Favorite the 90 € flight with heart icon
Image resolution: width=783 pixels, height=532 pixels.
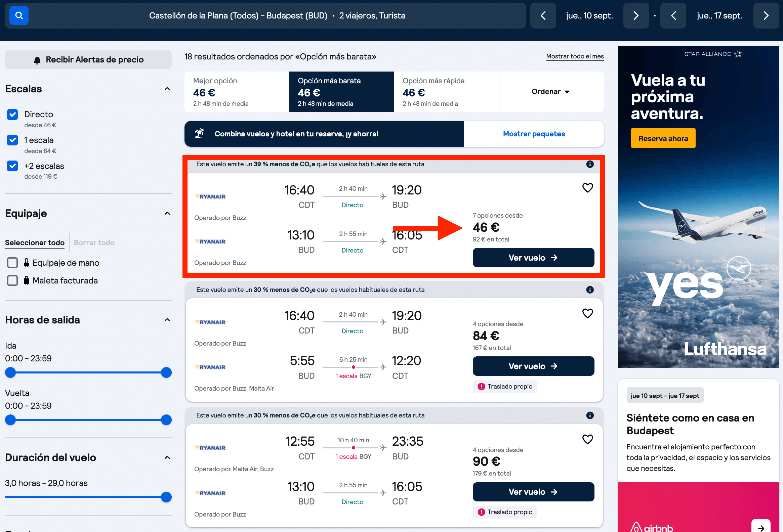click(588, 439)
